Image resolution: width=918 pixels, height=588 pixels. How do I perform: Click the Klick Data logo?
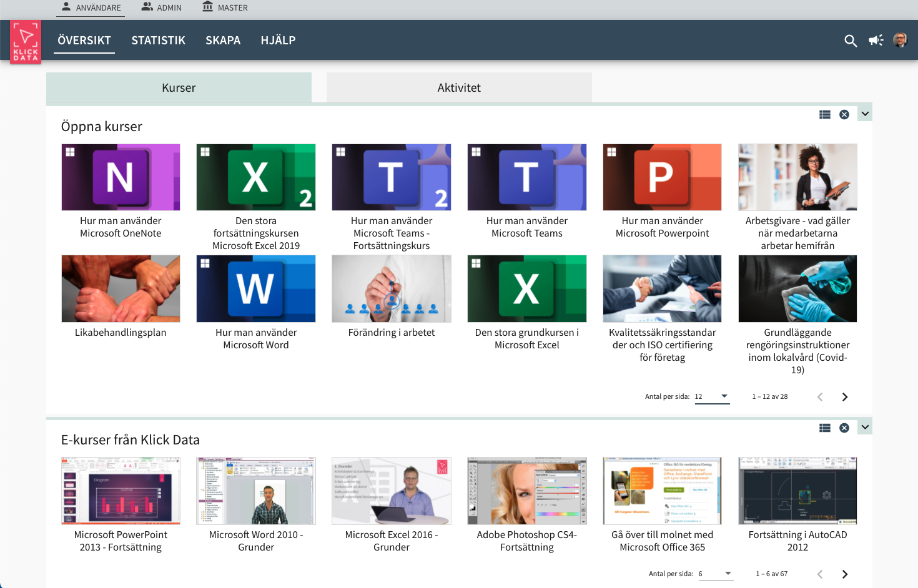25,41
